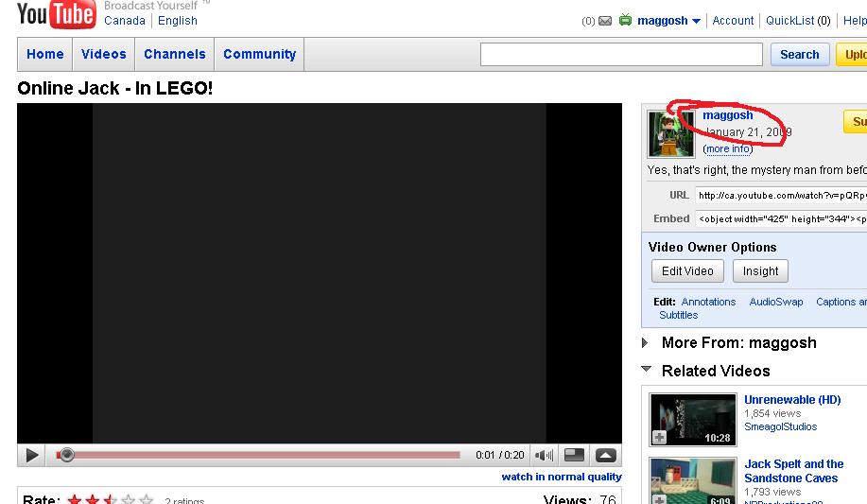Select the video URL field
This screenshot has width=867, height=504.
point(781,196)
